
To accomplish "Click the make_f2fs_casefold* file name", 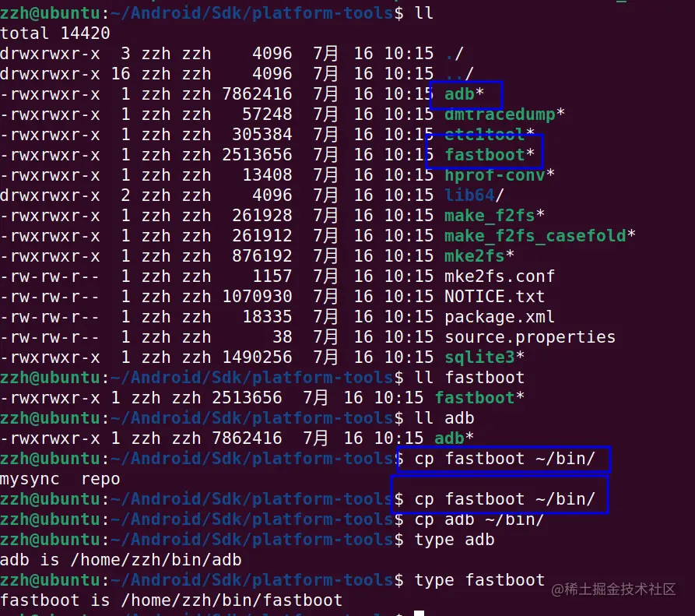I will (x=540, y=236).
